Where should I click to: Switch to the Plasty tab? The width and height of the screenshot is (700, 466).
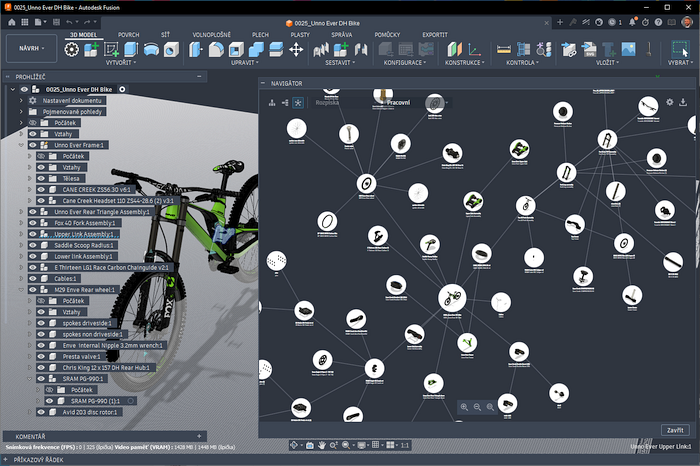click(300, 34)
